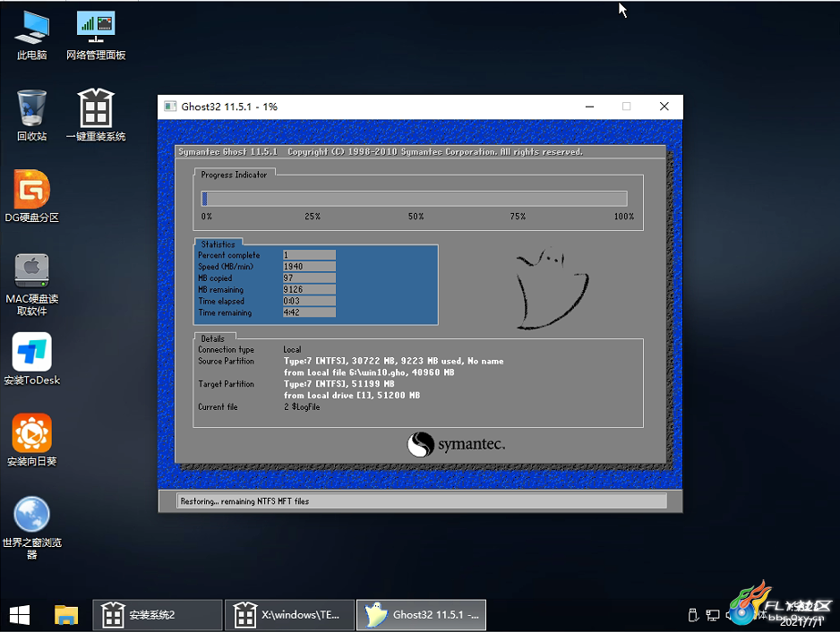Close the Ghost32 11.5.1 window

664,107
